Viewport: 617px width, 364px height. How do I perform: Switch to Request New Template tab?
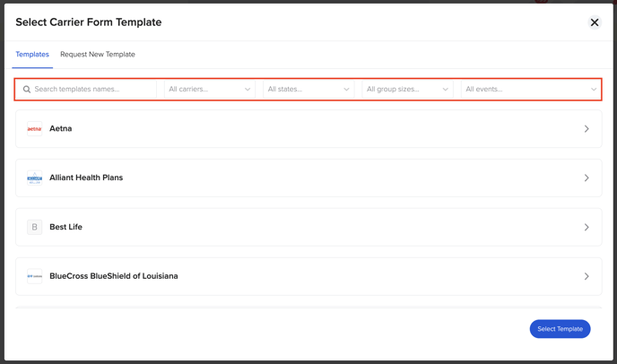tap(98, 55)
